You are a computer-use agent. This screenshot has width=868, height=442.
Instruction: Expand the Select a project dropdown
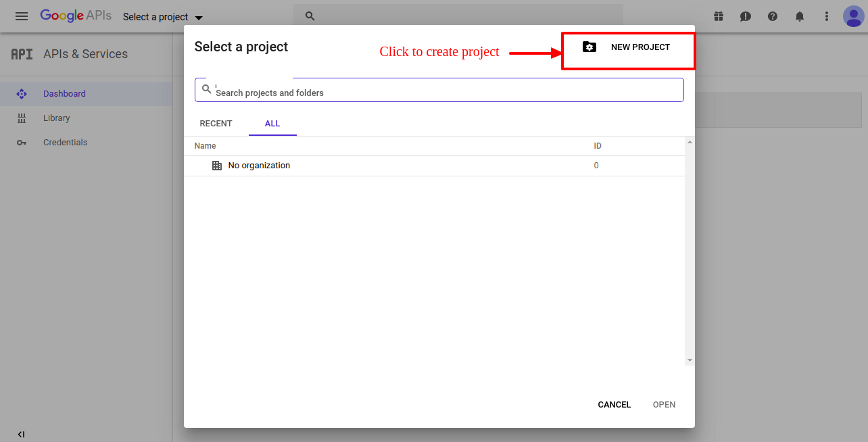(162, 16)
